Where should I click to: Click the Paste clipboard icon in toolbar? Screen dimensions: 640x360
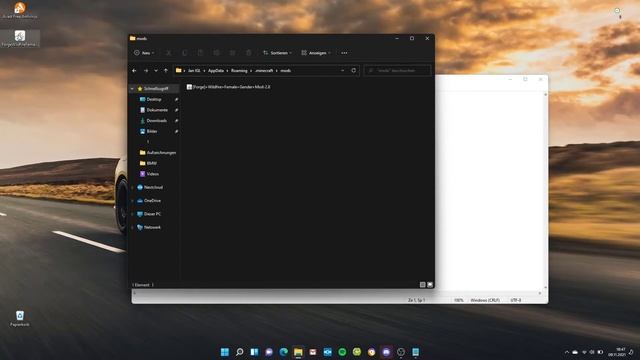coord(200,53)
